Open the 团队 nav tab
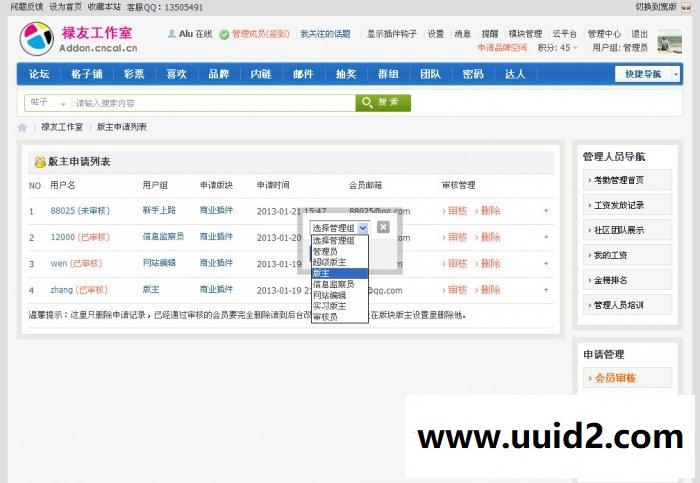 click(431, 74)
